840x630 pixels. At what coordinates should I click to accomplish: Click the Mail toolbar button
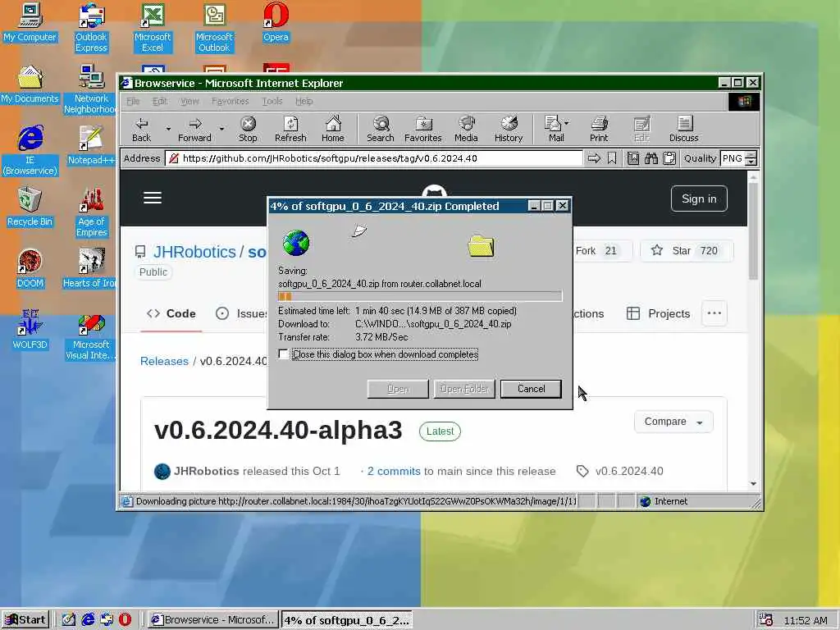(x=555, y=130)
